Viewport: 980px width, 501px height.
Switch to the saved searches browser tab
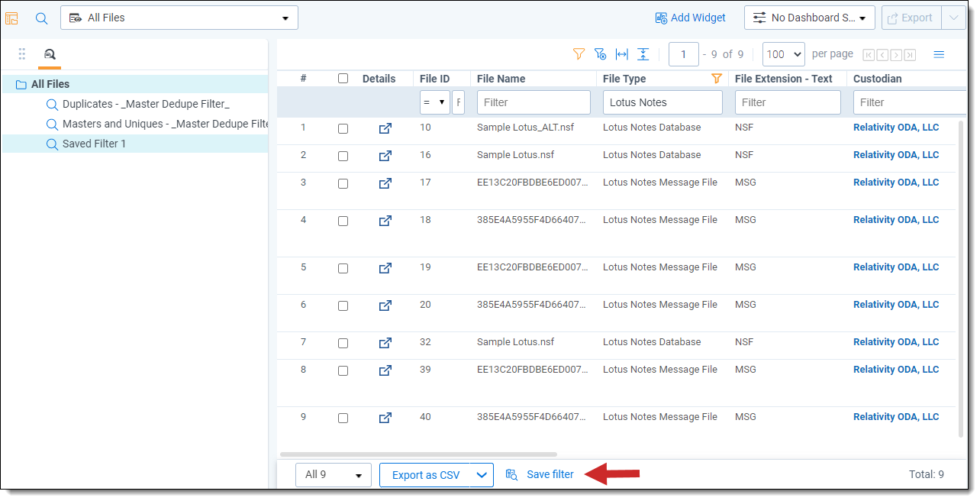tap(50, 54)
